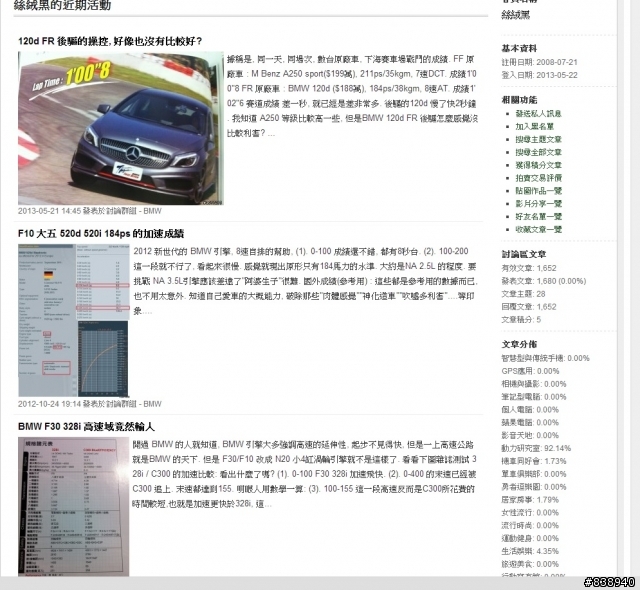The width and height of the screenshot is (640, 590).
Task: Click the 註冊日期: 2008-07-21 text
Action: click(x=539, y=62)
